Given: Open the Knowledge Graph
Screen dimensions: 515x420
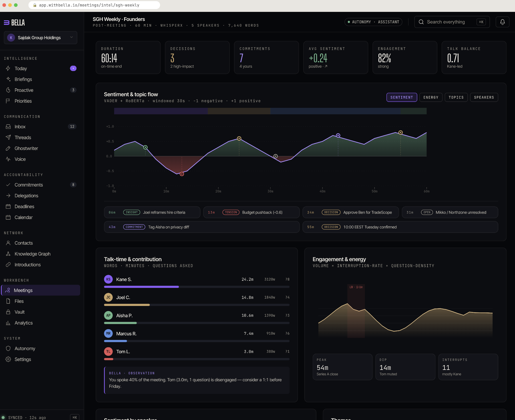Looking at the screenshot, I should (x=32, y=254).
